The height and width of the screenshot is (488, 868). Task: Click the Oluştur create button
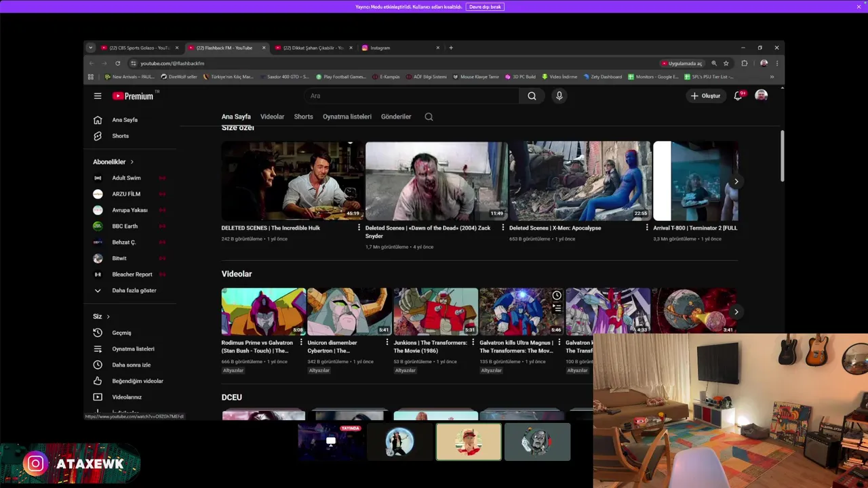[x=705, y=96]
